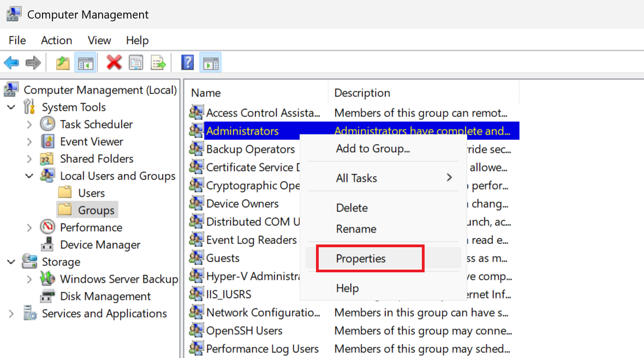
Task: Click group icon beside IIS_IUSRS
Action: 196,294
